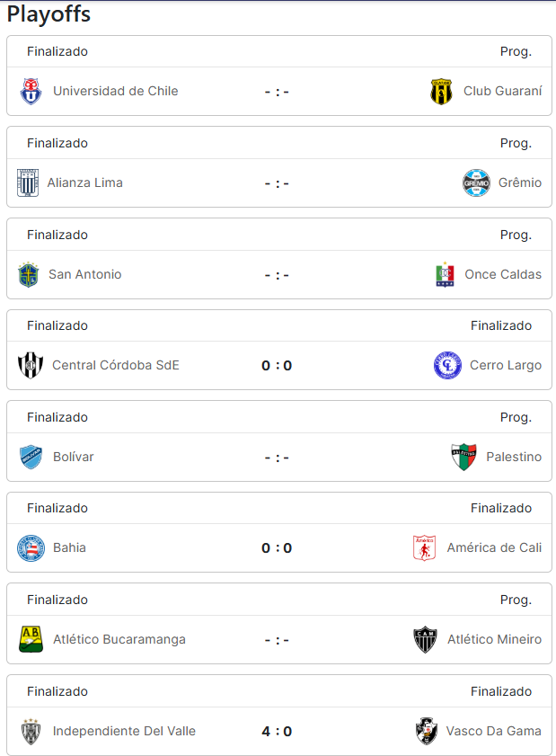This screenshot has height=756, width=556.
Task: Click the Atlético Mineiro team name
Action: [494, 639]
